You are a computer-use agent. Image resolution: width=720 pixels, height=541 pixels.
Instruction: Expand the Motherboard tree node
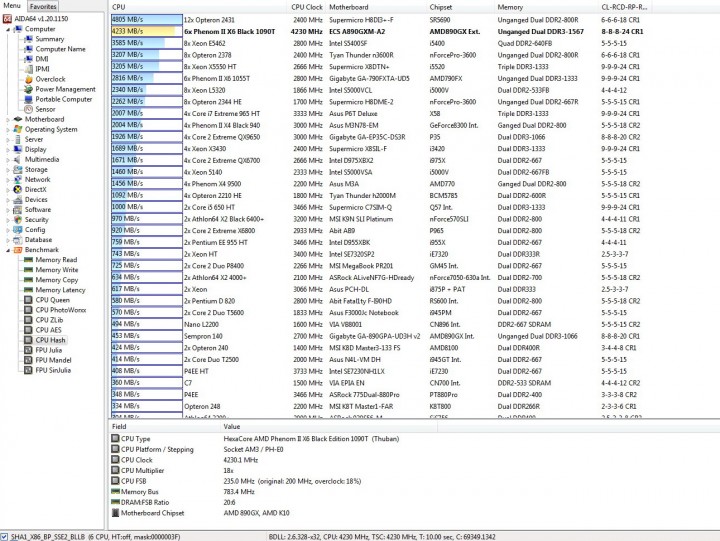[x=8, y=119]
